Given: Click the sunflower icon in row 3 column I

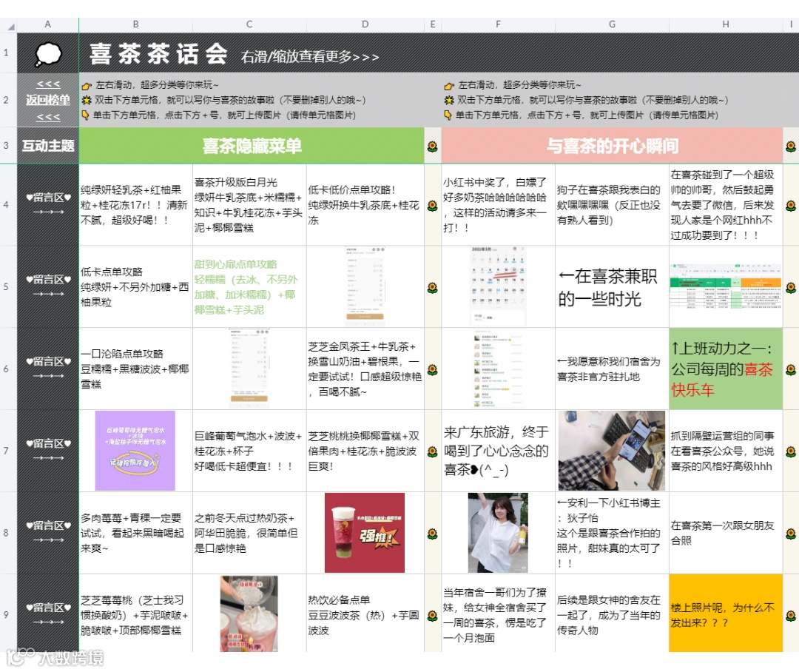Looking at the screenshot, I should pyautogui.click(x=791, y=147).
